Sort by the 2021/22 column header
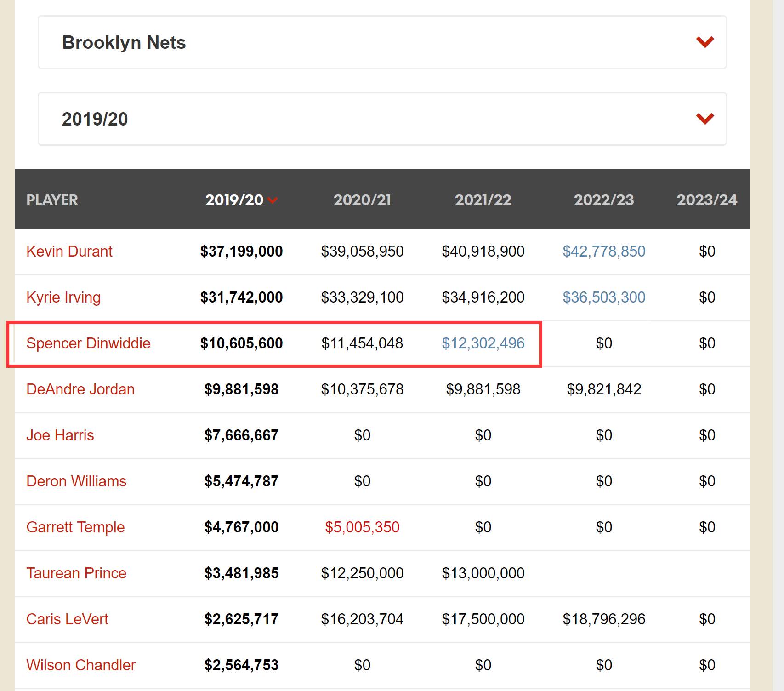The width and height of the screenshot is (784, 691). click(483, 200)
